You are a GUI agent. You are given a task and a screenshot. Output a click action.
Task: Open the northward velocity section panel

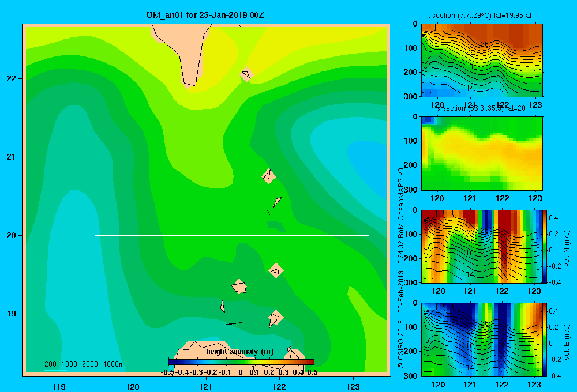(x=482, y=246)
